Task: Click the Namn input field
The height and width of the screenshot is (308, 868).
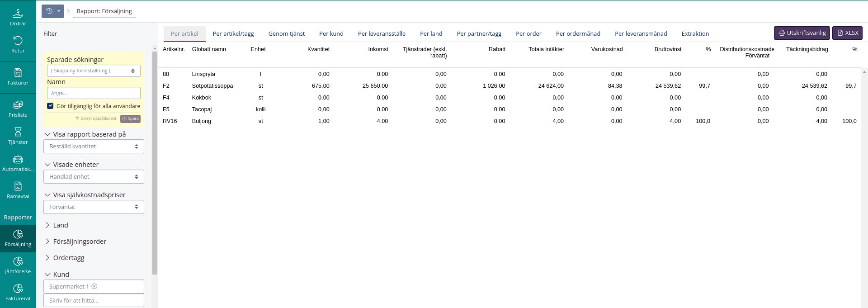Action: (94, 93)
